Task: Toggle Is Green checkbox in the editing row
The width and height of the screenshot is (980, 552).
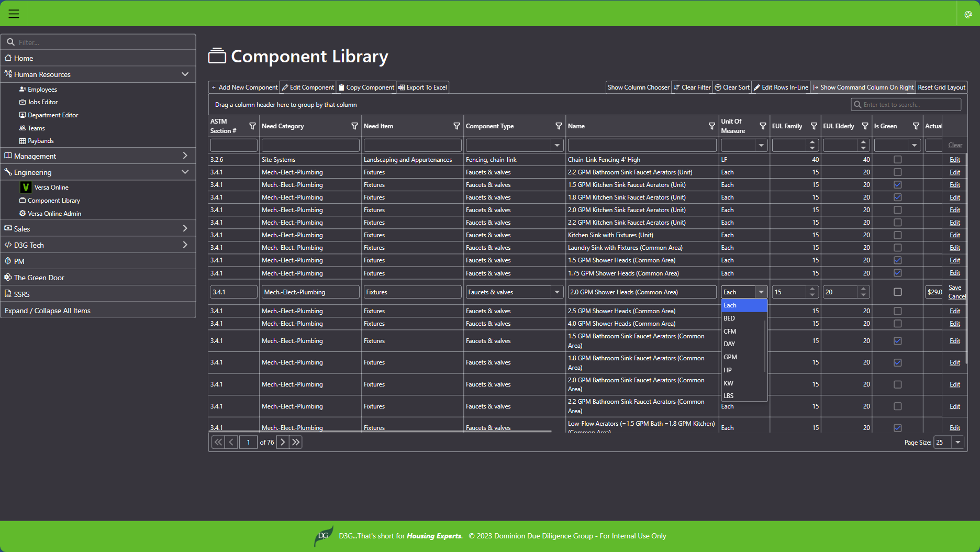Action: [x=897, y=292]
